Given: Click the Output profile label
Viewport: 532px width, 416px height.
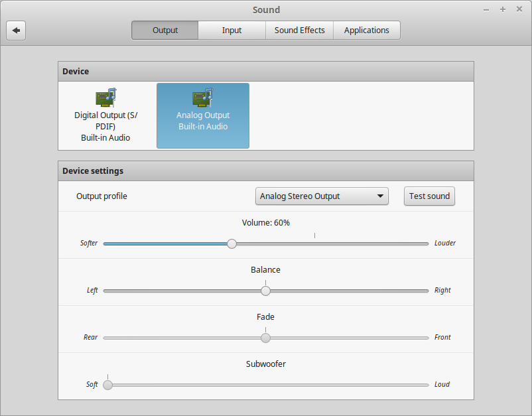Looking at the screenshot, I should coord(101,196).
